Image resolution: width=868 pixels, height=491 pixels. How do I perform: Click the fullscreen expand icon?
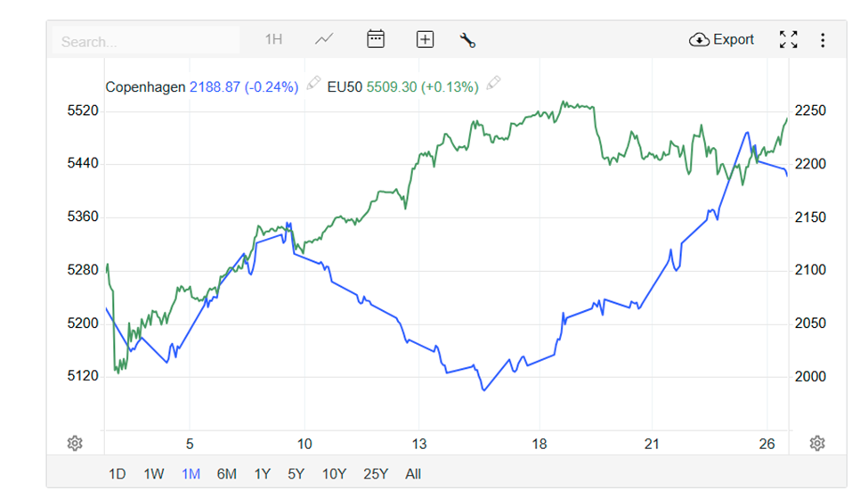(788, 39)
